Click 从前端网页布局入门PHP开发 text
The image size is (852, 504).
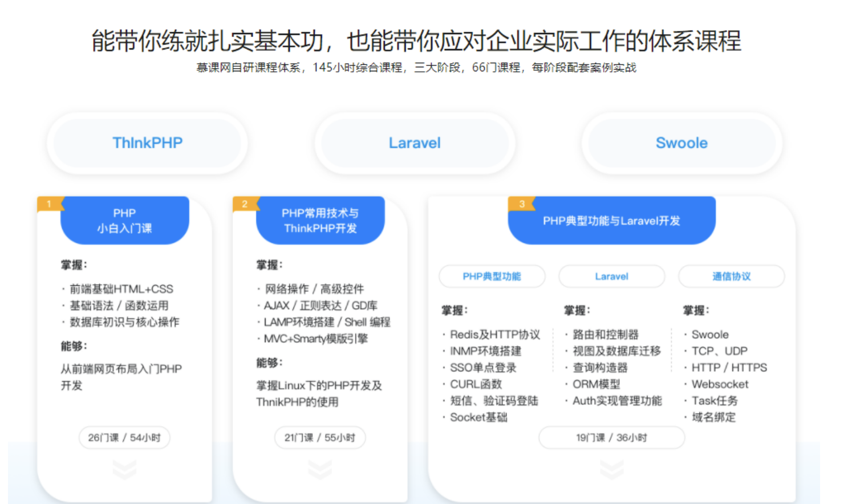tap(121, 377)
